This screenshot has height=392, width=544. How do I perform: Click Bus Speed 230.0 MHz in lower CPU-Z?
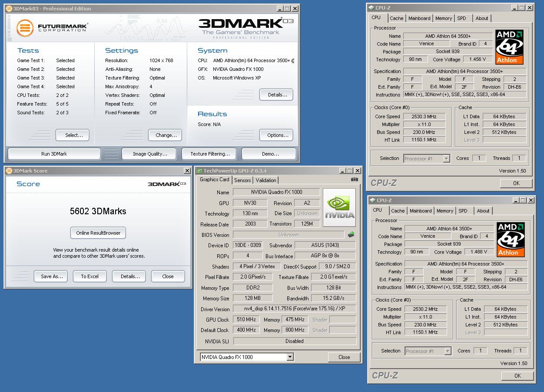pos(425,325)
